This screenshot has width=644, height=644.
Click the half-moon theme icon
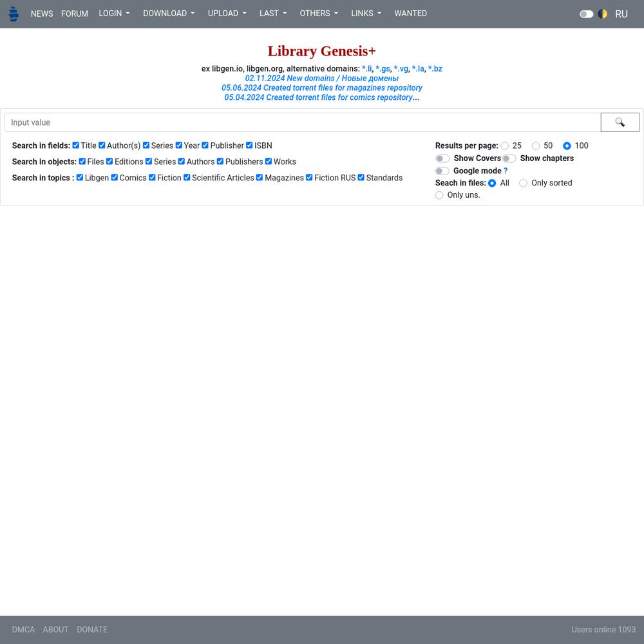[x=603, y=14]
